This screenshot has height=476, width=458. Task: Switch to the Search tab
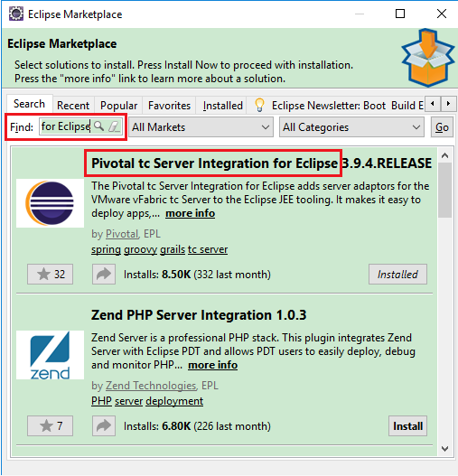[29, 104]
